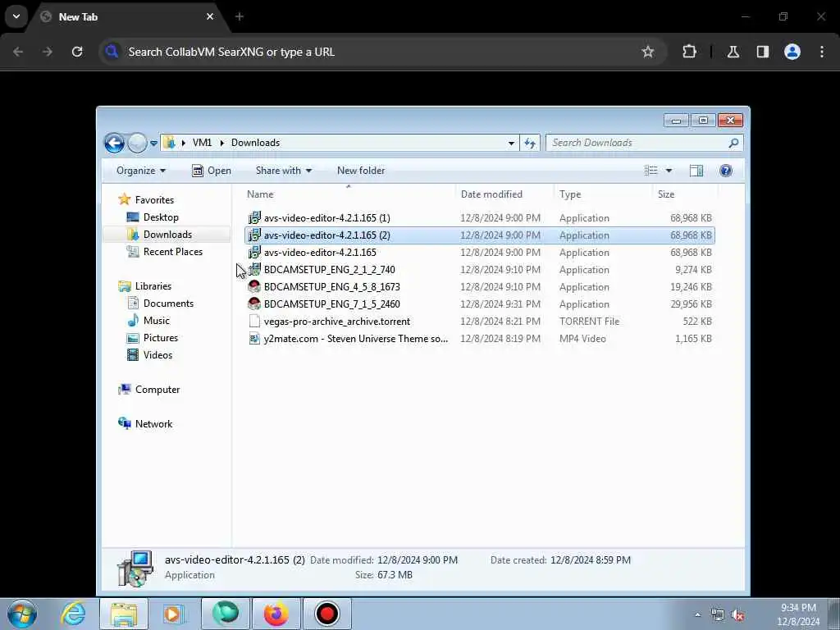The height and width of the screenshot is (630, 840).
Task: Open the Videos library
Action: [x=150, y=354]
